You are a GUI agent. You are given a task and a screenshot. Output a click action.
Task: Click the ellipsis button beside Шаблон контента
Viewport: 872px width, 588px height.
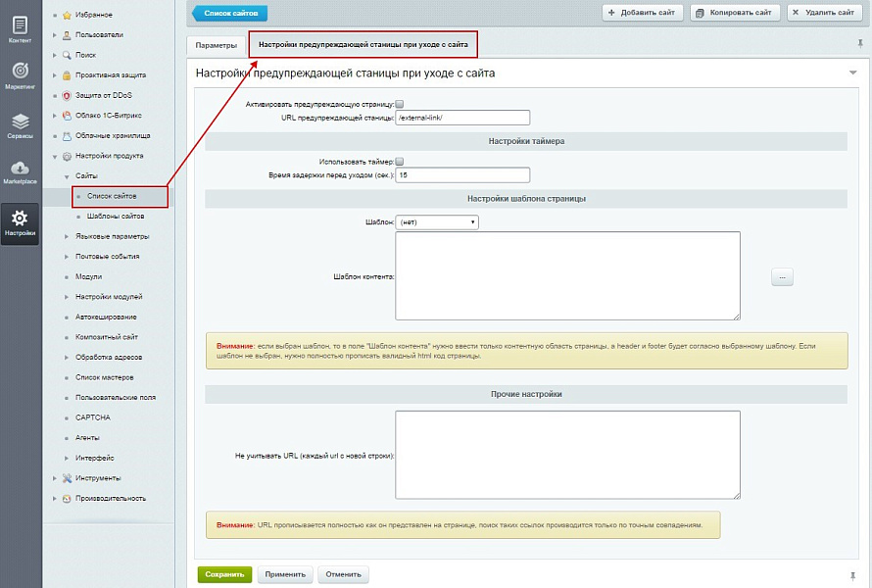coord(782,276)
